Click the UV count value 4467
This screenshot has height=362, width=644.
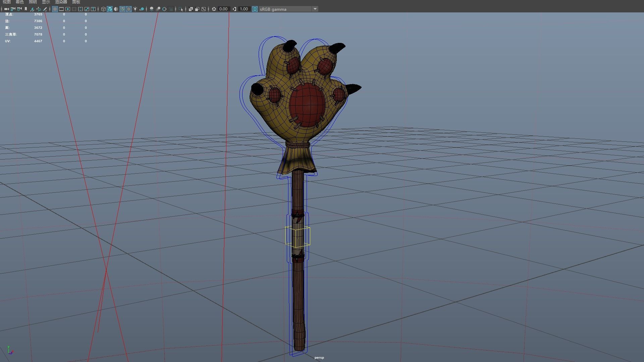38,41
